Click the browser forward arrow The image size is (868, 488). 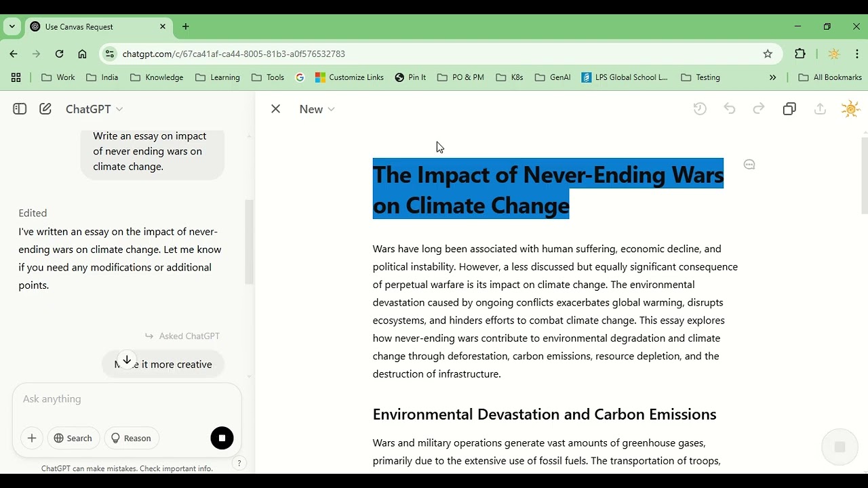[x=37, y=54]
